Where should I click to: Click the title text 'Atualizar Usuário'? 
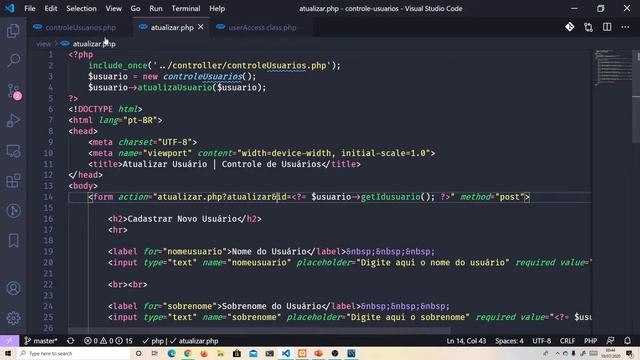point(165,164)
